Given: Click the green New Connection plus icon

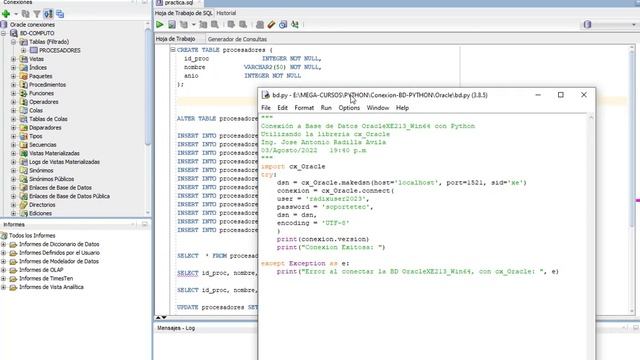Looking at the screenshot, I should pyautogui.click(x=6, y=14).
